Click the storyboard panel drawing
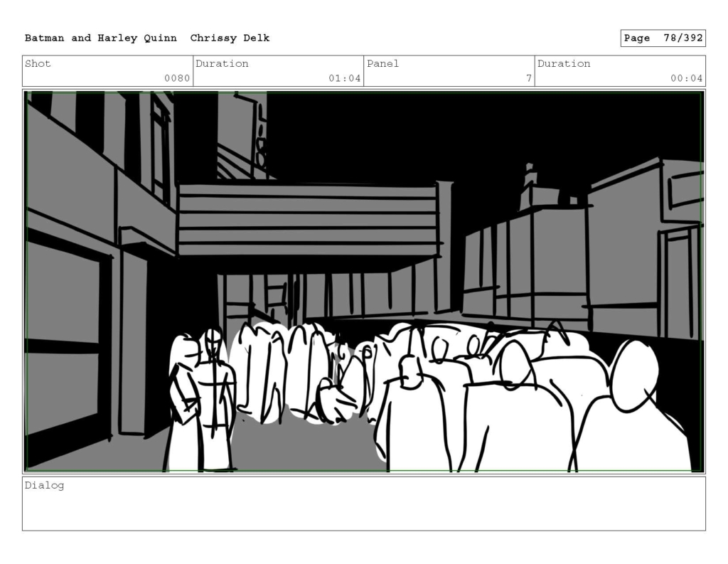728x564 pixels. click(x=364, y=282)
